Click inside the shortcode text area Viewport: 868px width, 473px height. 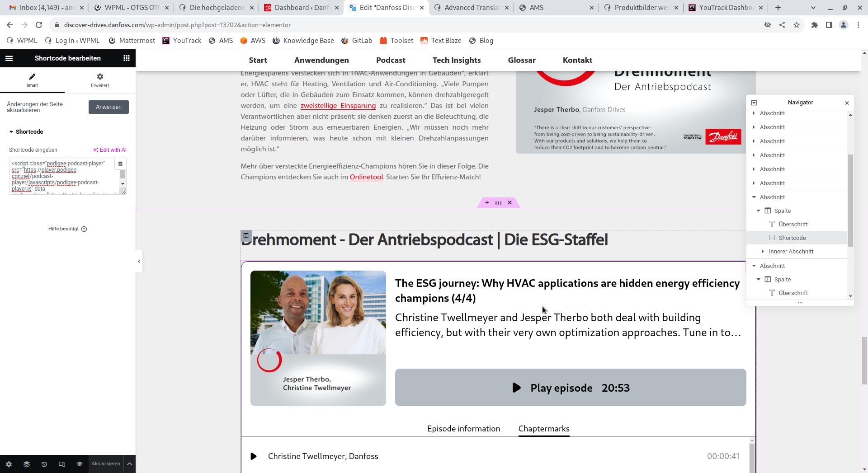click(x=63, y=177)
